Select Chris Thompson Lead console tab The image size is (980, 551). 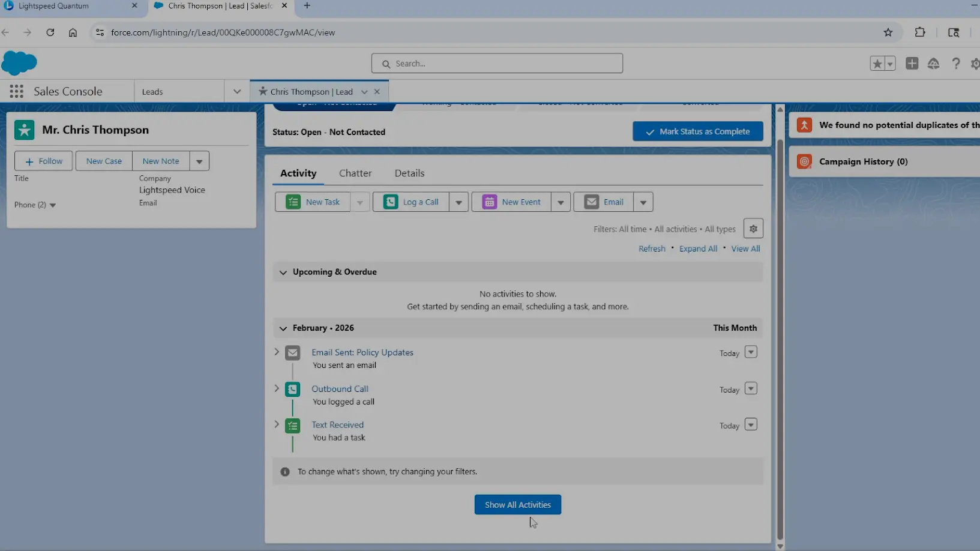point(311,92)
